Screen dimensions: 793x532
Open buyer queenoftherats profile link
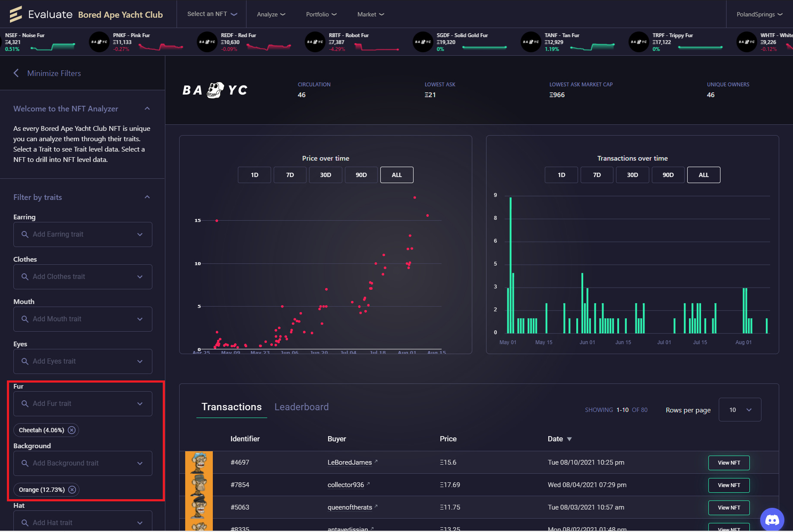pyautogui.click(x=350, y=507)
